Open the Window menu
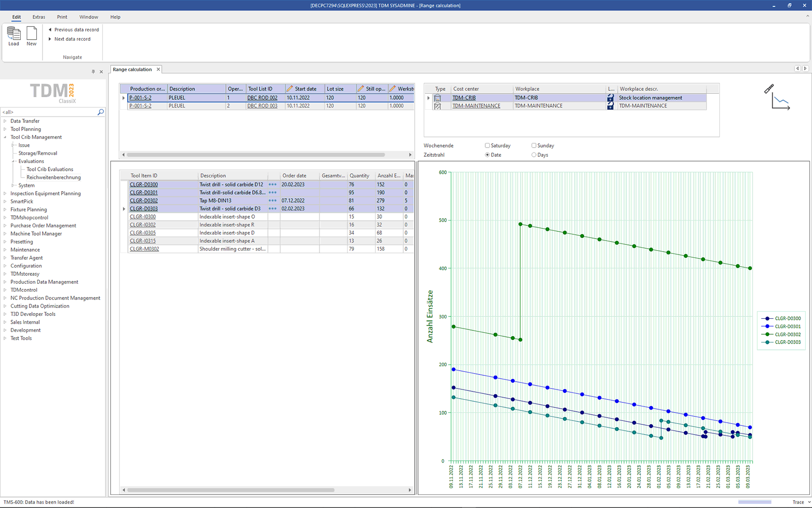 pyautogui.click(x=89, y=17)
